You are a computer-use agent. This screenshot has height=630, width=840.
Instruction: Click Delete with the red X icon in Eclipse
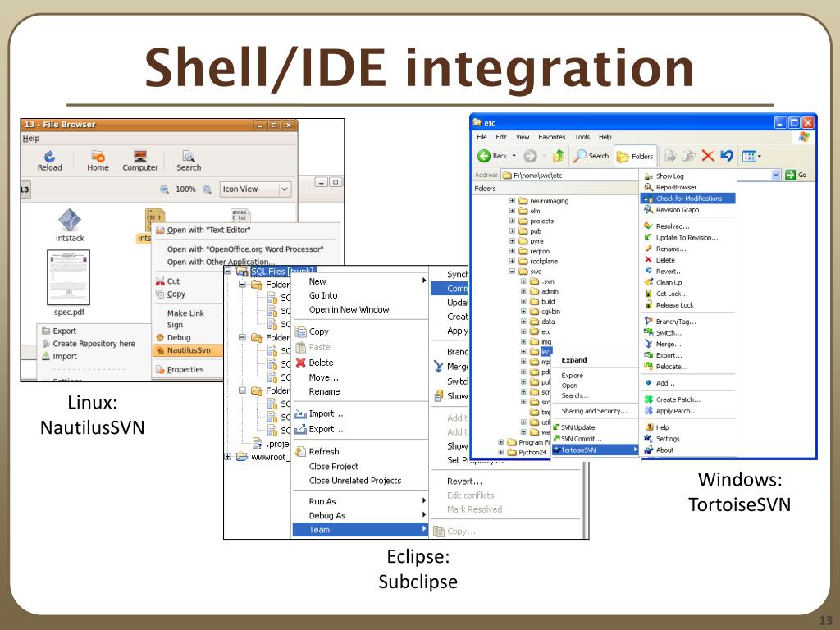coord(321,363)
